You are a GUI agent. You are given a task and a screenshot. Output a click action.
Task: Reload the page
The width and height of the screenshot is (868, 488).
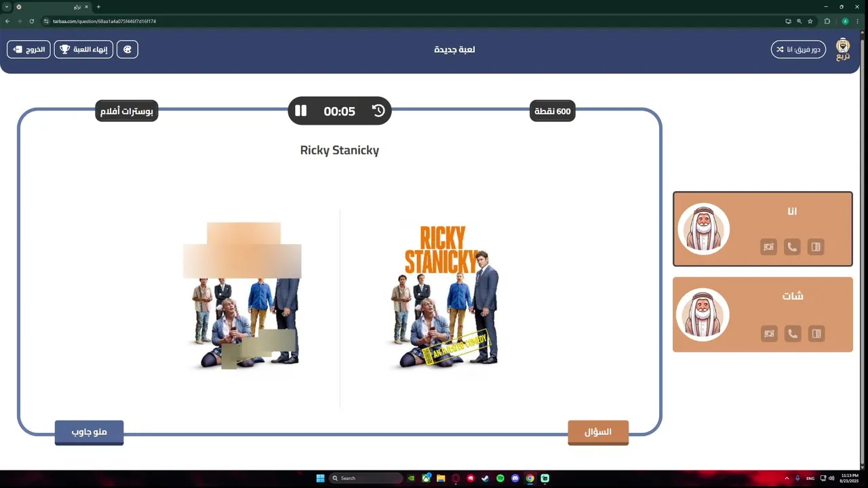[x=31, y=21]
